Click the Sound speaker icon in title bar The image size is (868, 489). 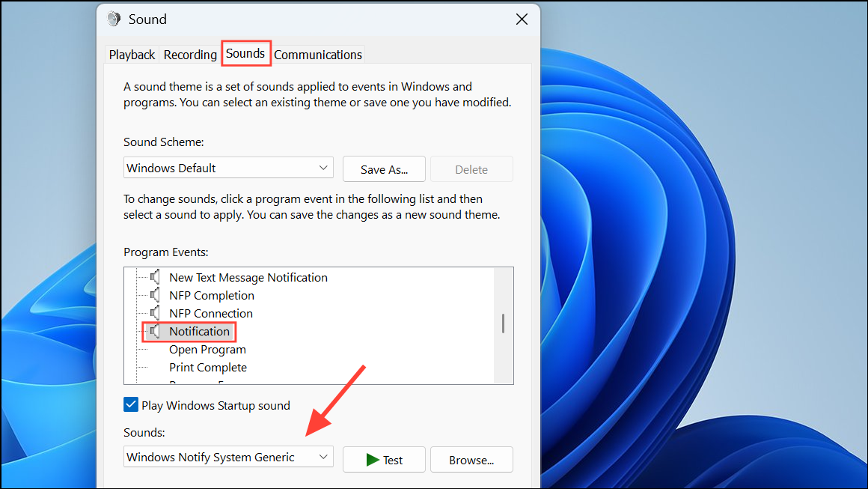pyautogui.click(x=114, y=19)
